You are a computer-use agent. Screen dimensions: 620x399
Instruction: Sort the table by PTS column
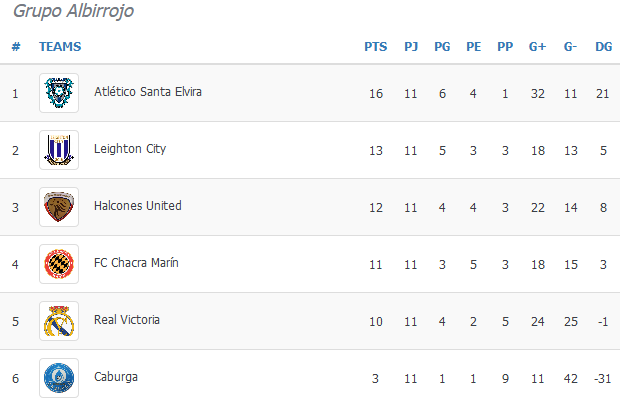376,47
